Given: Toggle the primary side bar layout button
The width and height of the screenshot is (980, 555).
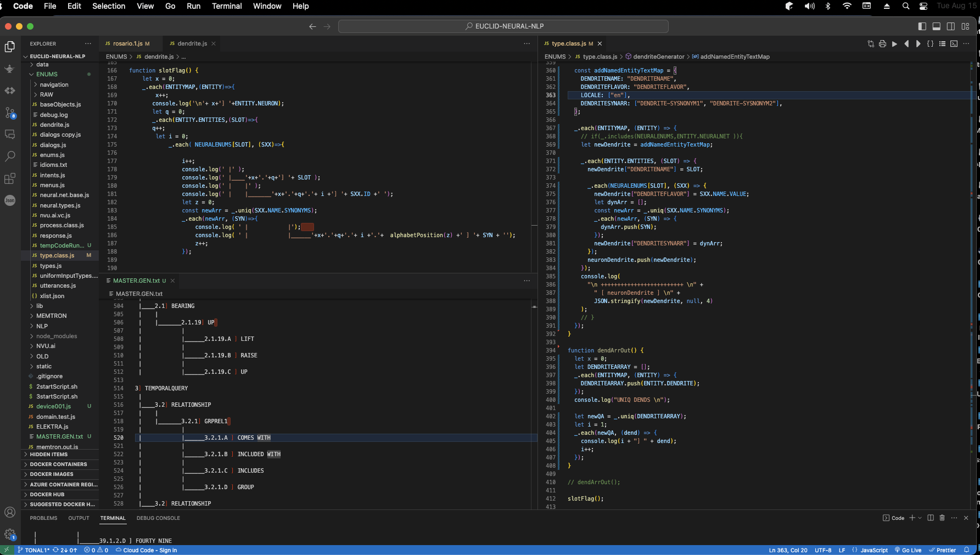Looking at the screenshot, I should tap(922, 26).
